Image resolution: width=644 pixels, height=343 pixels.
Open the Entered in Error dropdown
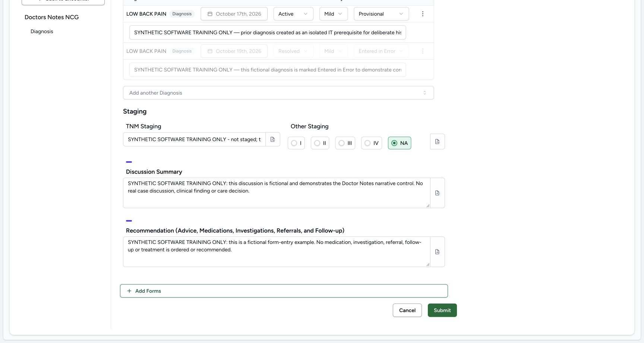(381, 51)
